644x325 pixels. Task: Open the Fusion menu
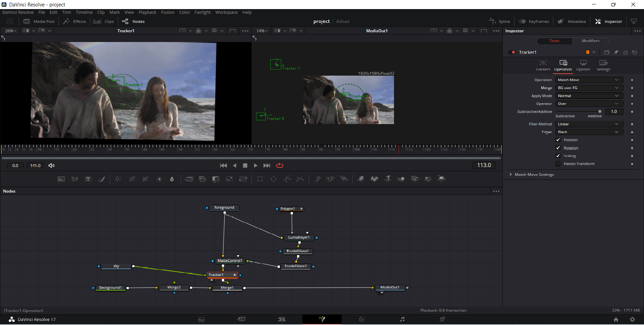168,12
